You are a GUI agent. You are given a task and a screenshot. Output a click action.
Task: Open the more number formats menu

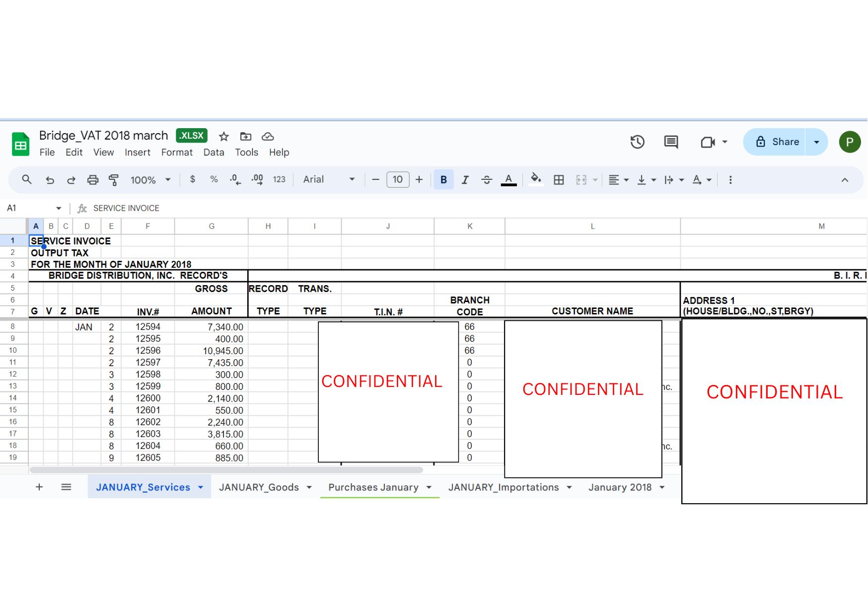tap(279, 179)
